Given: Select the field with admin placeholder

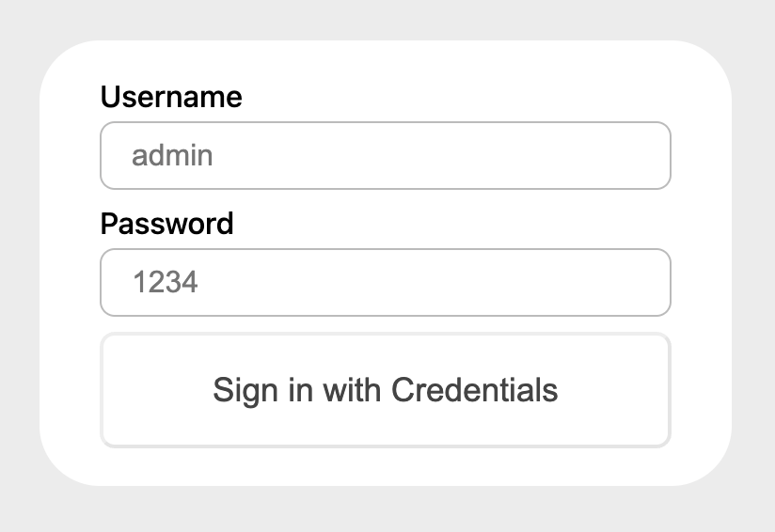Looking at the screenshot, I should pyautogui.click(x=386, y=156).
